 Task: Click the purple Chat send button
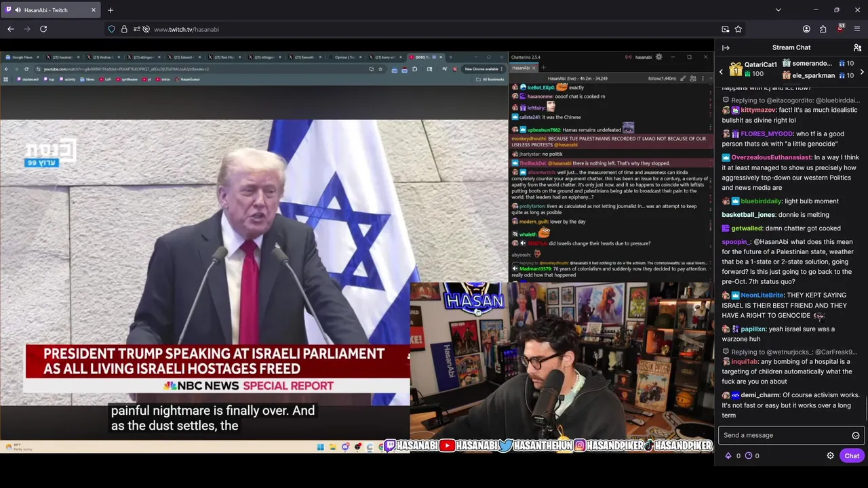click(852, 455)
